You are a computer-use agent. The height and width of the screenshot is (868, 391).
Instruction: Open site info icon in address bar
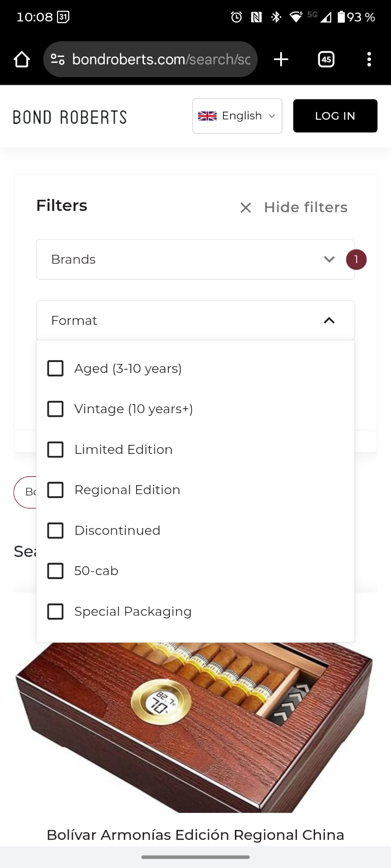coord(57,59)
